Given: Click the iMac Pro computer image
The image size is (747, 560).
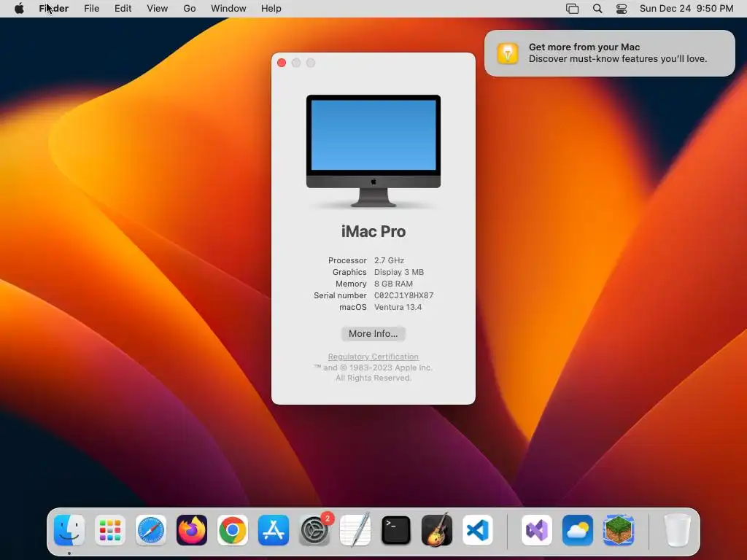Looking at the screenshot, I should coord(373,151).
